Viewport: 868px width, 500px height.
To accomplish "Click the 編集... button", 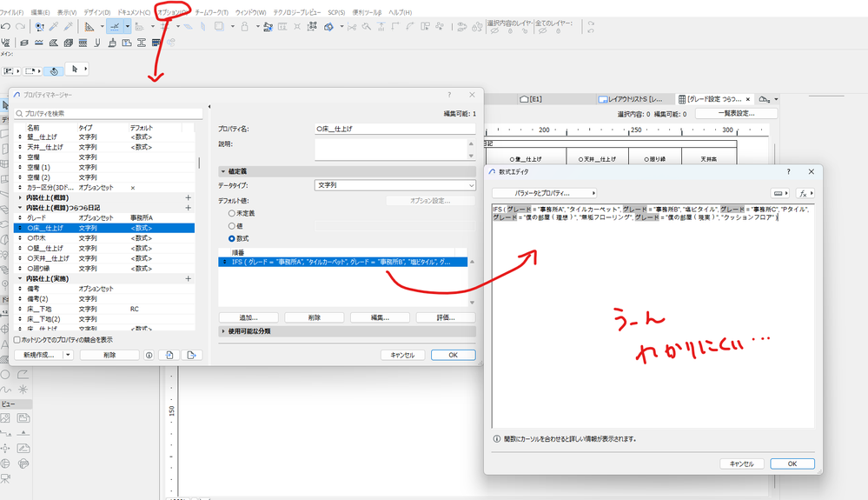I will click(380, 317).
